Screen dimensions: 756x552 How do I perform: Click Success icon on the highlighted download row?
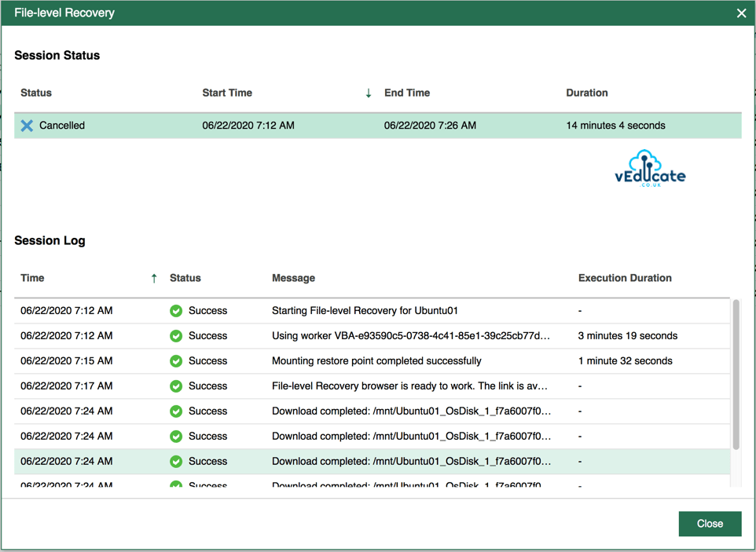pyautogui.click(x=175, y=461)
